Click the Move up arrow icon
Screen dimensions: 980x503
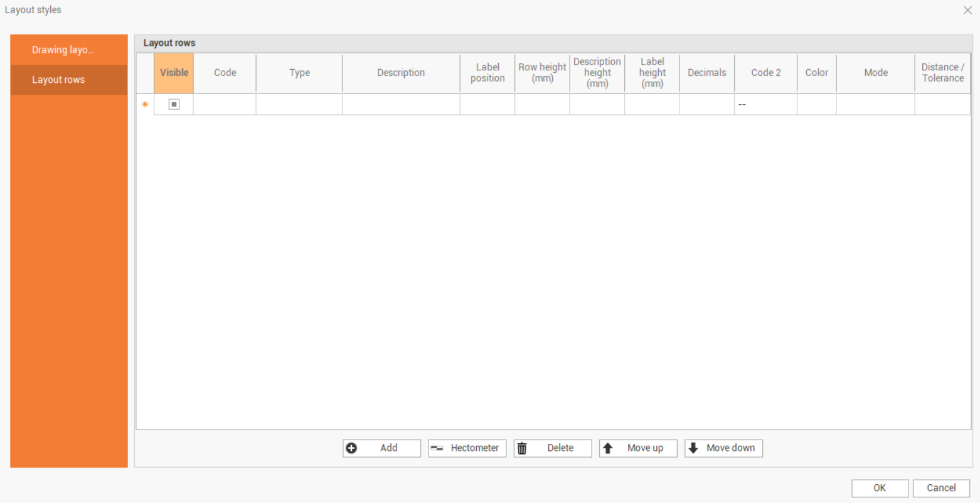[607, 448]
